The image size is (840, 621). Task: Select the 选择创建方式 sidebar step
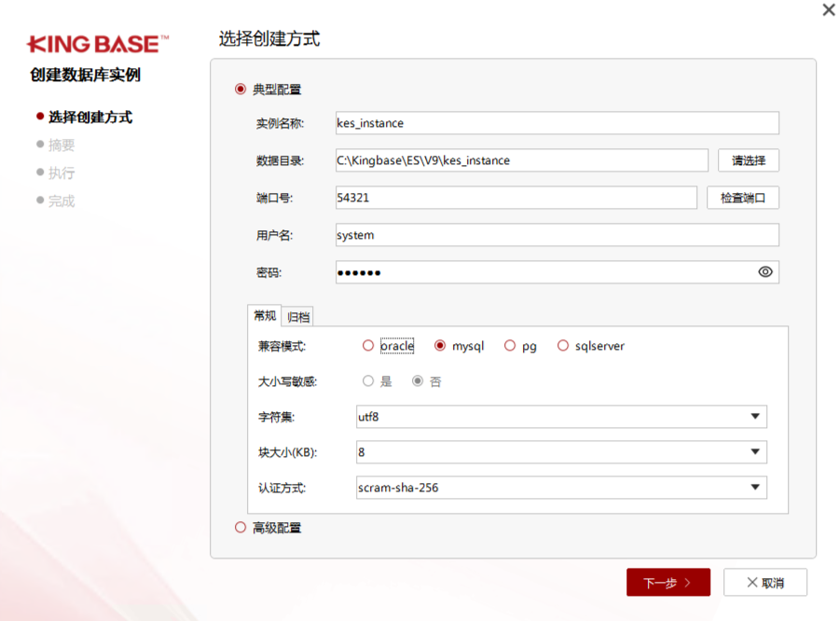90,117
